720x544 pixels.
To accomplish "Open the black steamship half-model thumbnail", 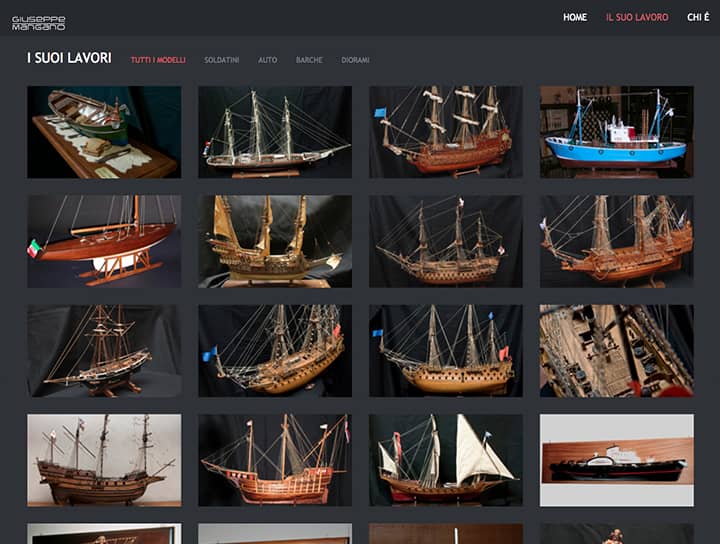I will coord(617,460).
